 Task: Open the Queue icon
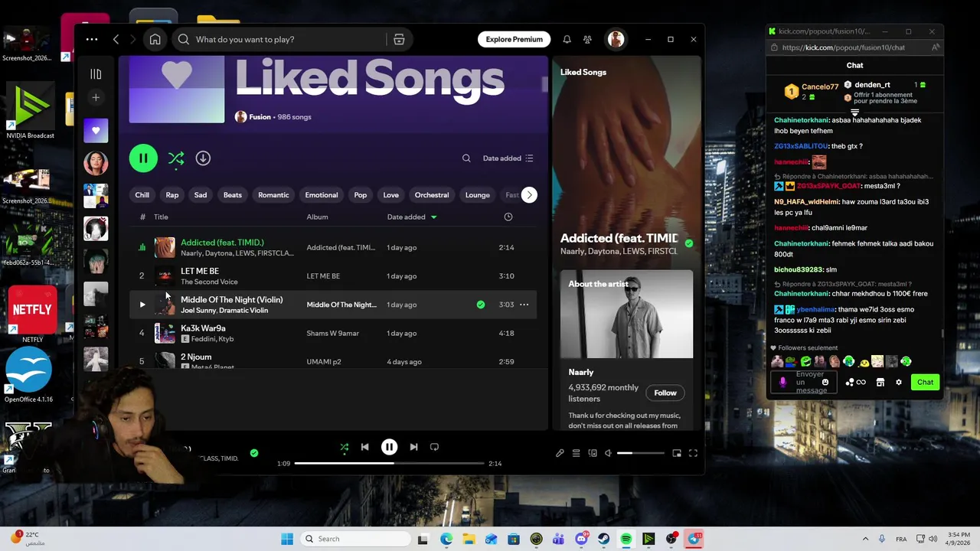(x=576, y=453)
